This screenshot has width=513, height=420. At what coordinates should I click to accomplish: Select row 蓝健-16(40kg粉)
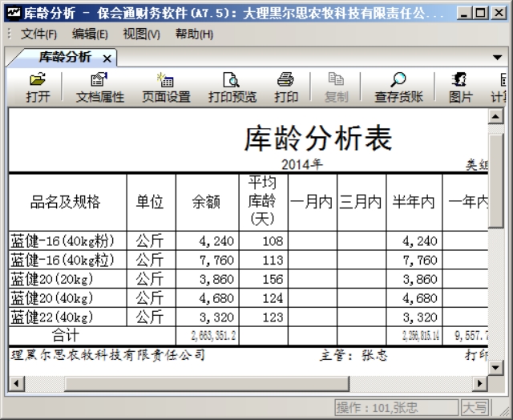[248, 241]
